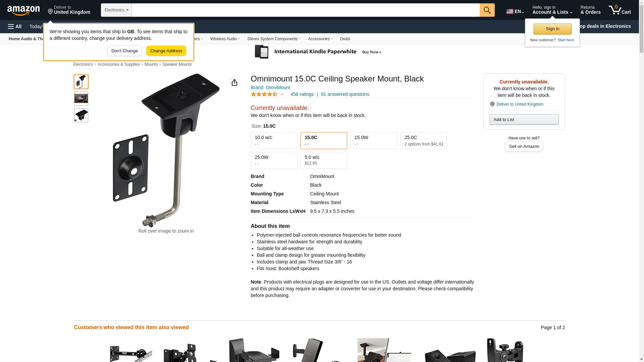Select the 5.0 w/c size option

pos(324,160)
